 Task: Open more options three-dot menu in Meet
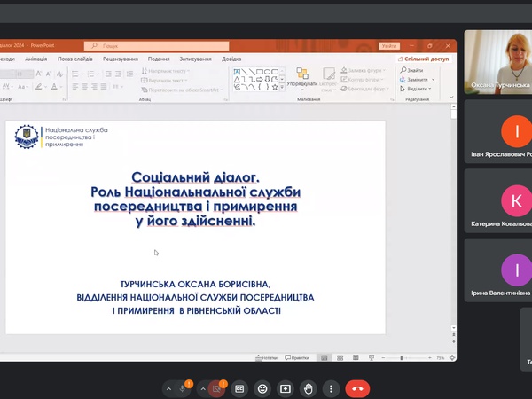(x=331, y=389)
